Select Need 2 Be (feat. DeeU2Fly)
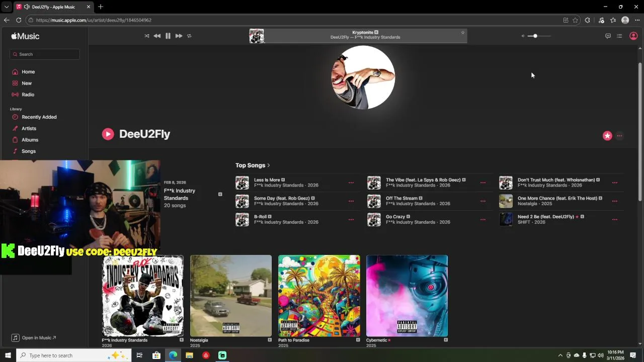Screen dimensions: 644x362 tap(545, 217)
